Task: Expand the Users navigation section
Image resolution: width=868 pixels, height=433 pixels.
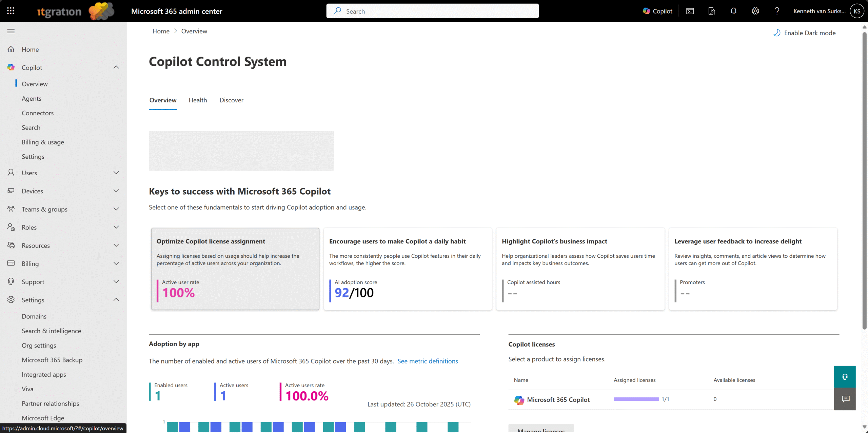Action: tap(116, 173)
